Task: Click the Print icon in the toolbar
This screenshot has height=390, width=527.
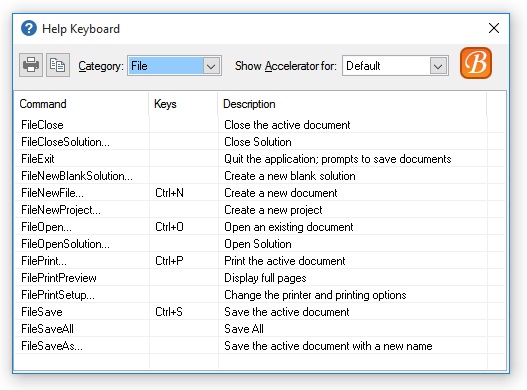Action: pyautogui.click(x=31, y=65)
